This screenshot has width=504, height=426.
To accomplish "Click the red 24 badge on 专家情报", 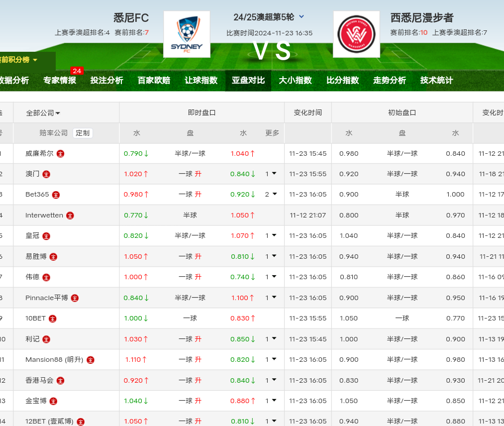I will [x=77, y=71].
